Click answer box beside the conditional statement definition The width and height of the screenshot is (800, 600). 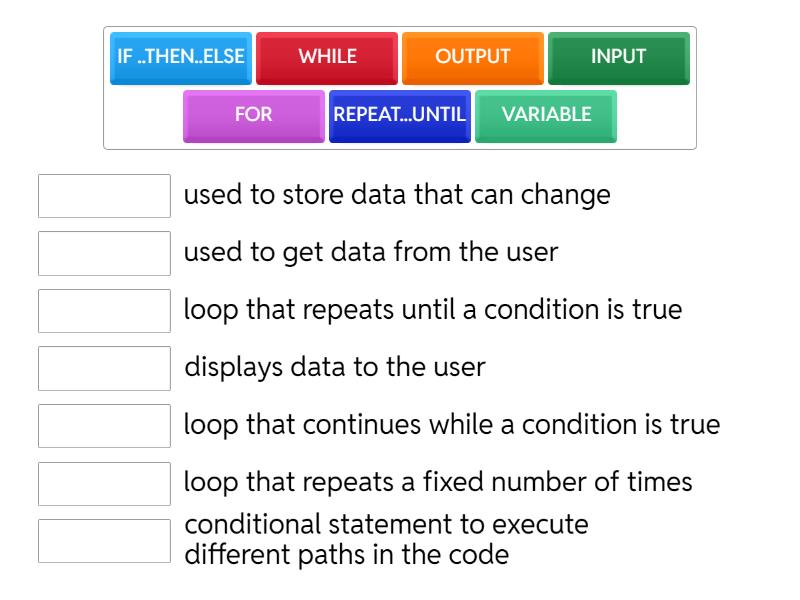pos(104,541)
